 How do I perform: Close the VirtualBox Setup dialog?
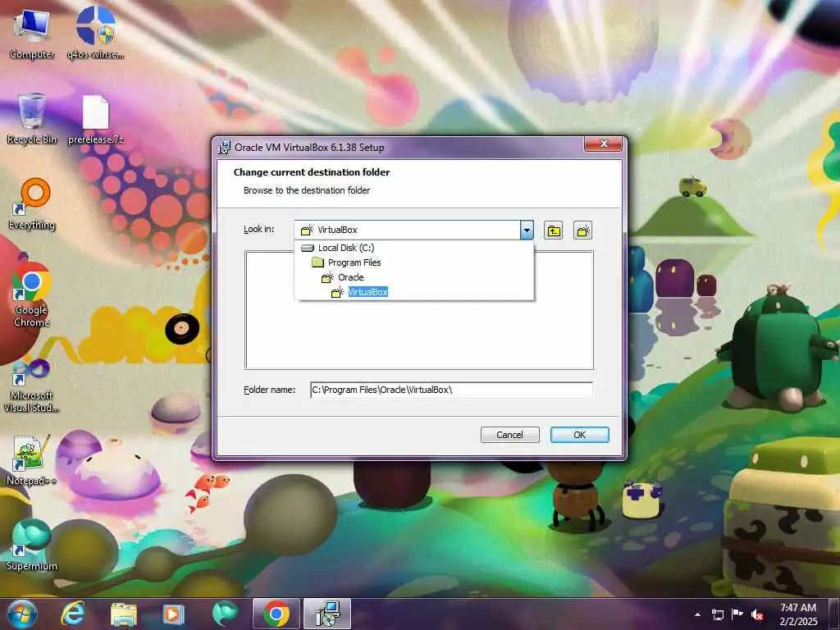click(603, 144)
